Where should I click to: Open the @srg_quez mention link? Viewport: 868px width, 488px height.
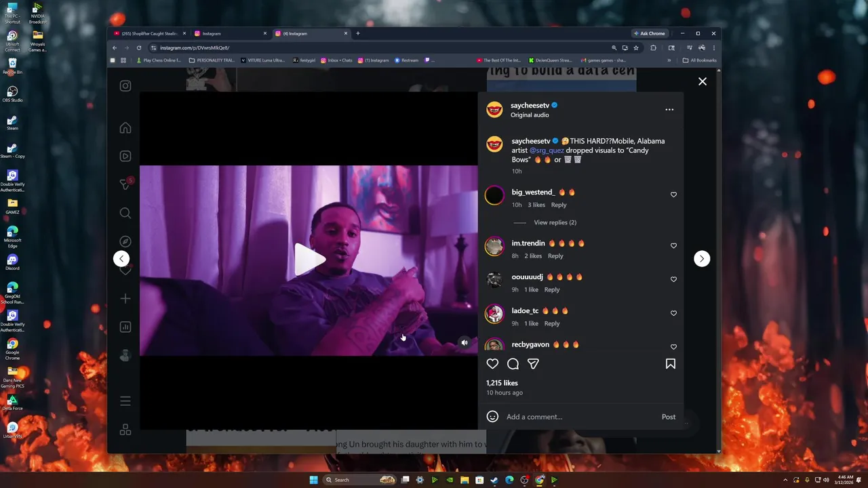[x=547, y=150]
